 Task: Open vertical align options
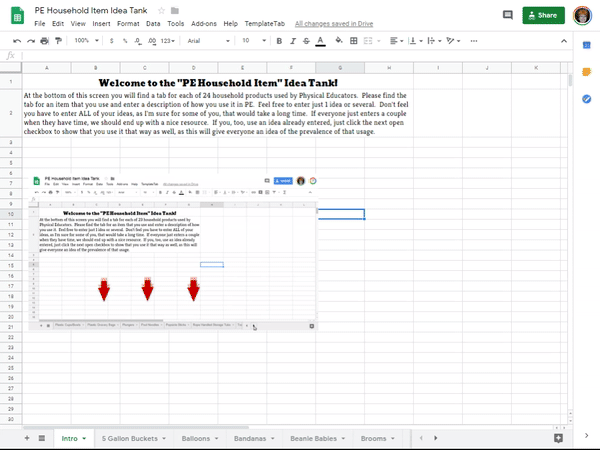pos(415,41)
